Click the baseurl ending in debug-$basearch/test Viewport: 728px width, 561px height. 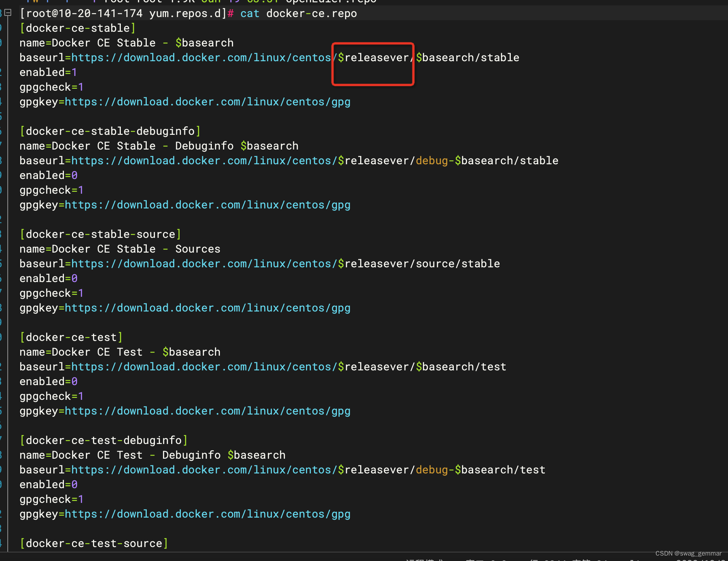click(283, 470)
